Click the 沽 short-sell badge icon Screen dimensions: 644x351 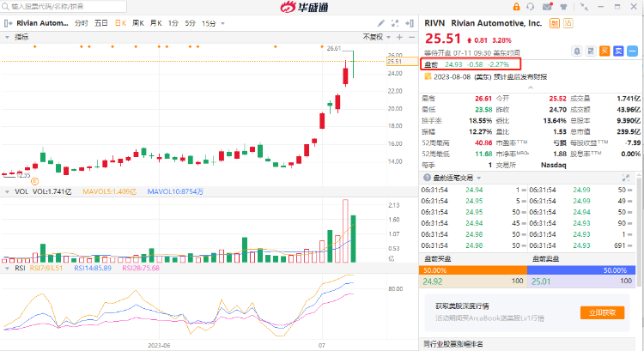click(x=568, y=23)
